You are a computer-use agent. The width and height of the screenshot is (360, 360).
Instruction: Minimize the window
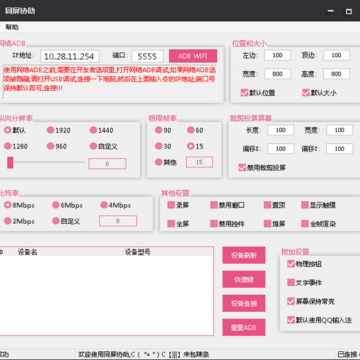(330, 11)
